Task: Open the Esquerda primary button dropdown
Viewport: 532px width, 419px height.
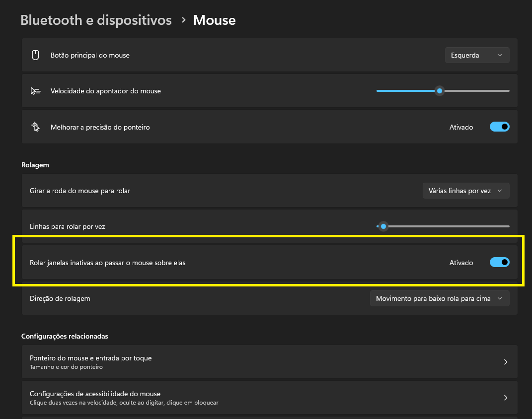Action: point(477,55)
